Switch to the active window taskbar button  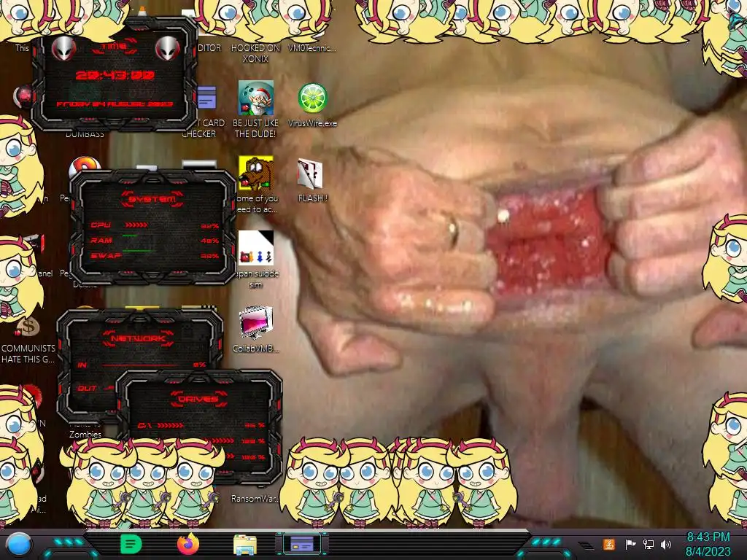[x=302, y=544]
